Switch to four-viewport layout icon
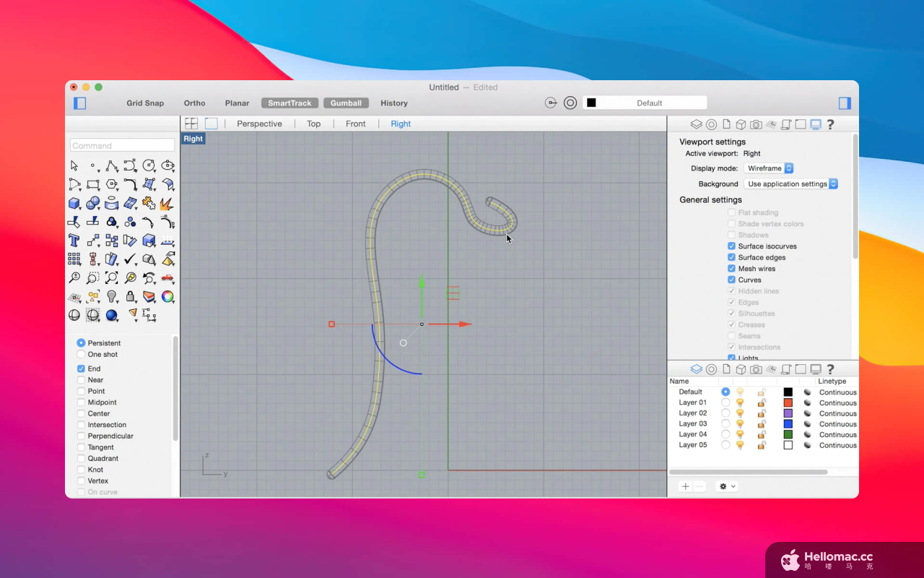 click(191, 124)
